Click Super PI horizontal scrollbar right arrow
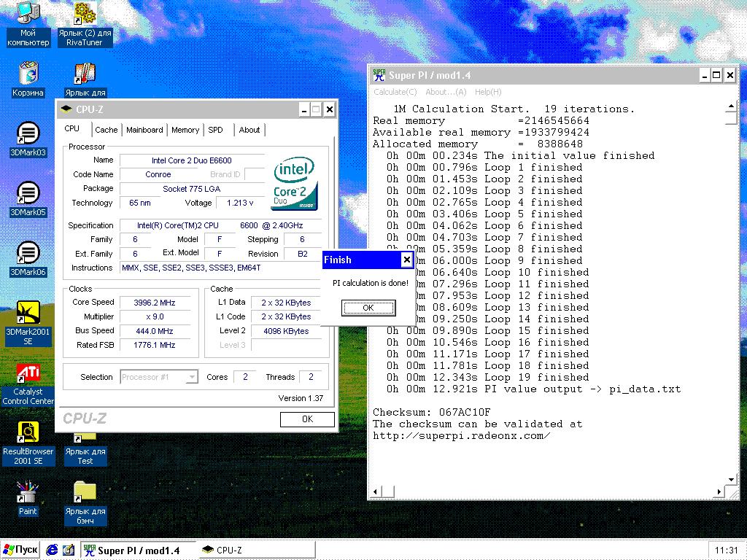The height and width of the screenshot is (560, 747). (719, 491)
